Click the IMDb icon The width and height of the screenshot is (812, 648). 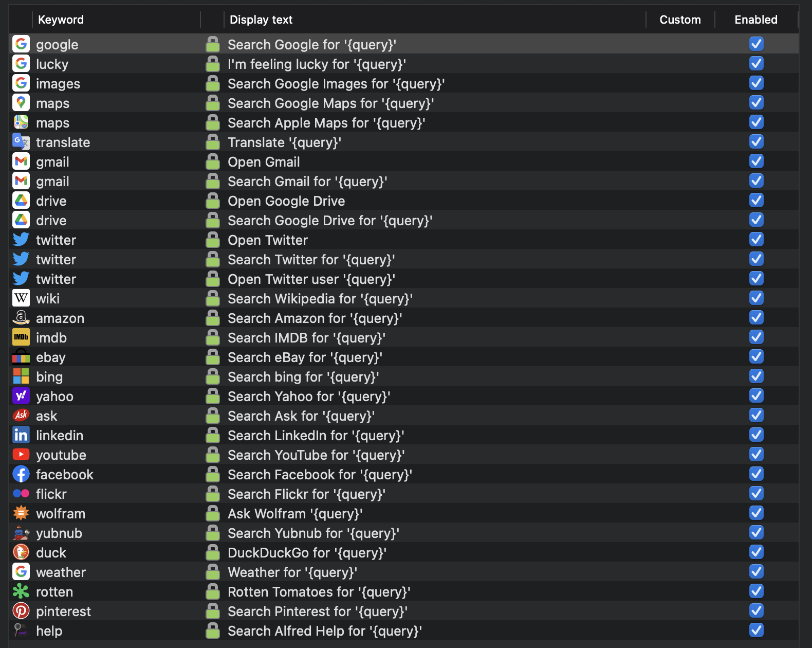point(21,337)
